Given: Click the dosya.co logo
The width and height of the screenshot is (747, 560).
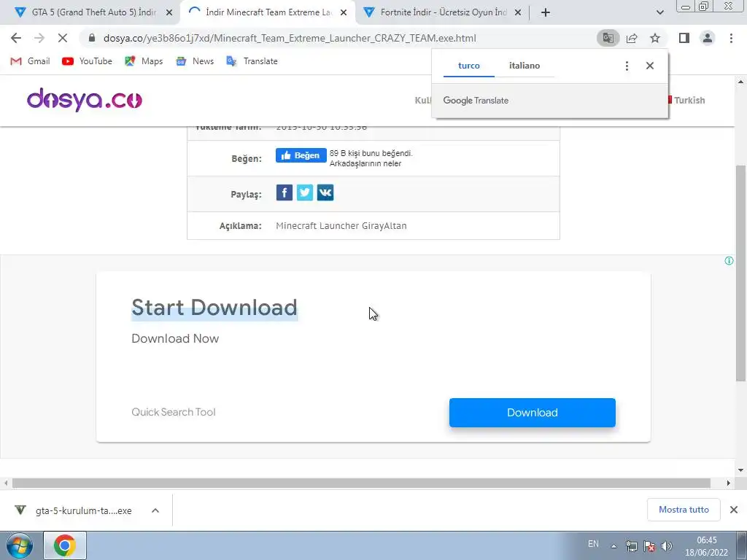Looking at the screenshot, I should [x=85, y=100].
